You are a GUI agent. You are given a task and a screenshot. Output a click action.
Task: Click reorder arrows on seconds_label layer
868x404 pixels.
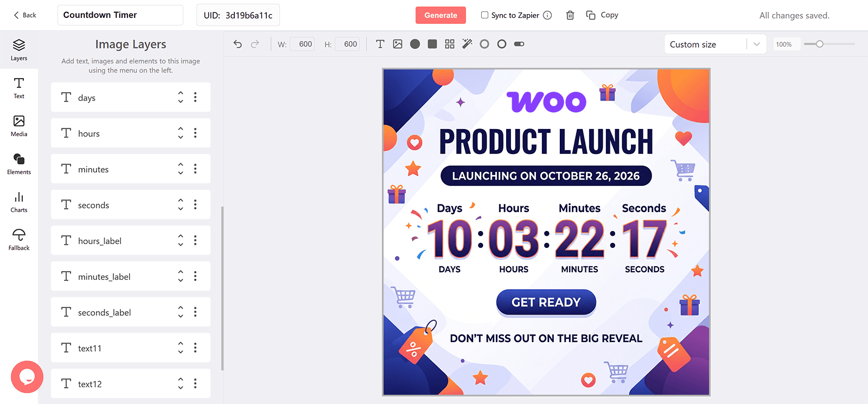tap(181, 312)
